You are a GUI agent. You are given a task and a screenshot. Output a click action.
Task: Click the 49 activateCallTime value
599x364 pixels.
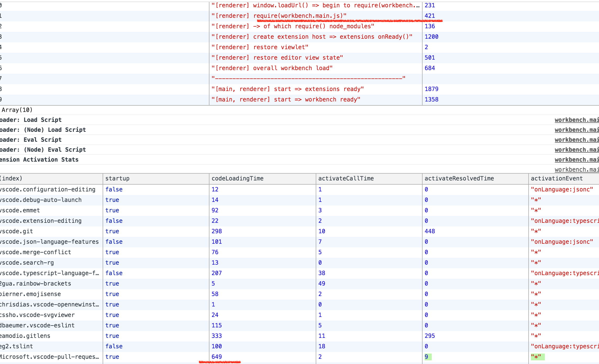pos(322,284)
